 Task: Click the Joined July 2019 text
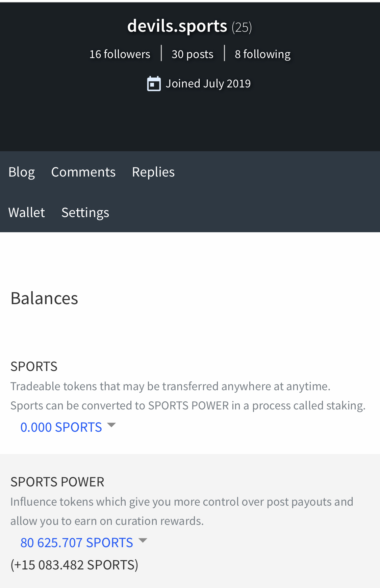coord(208,83)
